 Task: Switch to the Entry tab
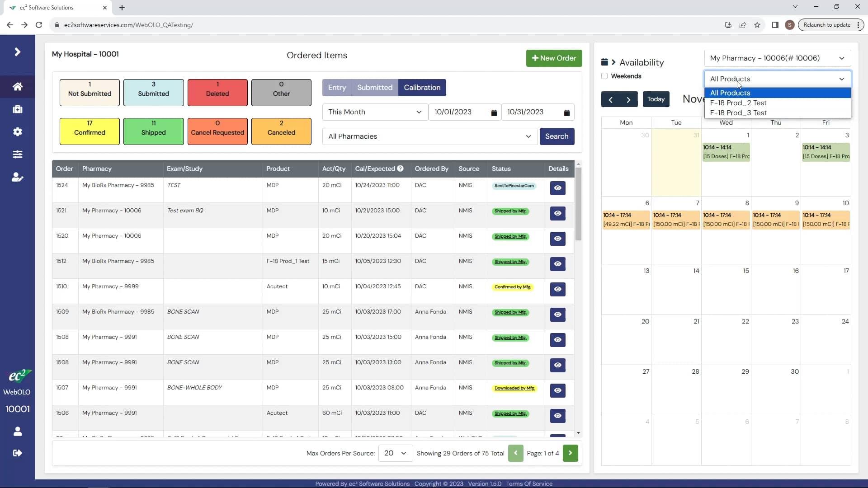[x=337, y=88]
